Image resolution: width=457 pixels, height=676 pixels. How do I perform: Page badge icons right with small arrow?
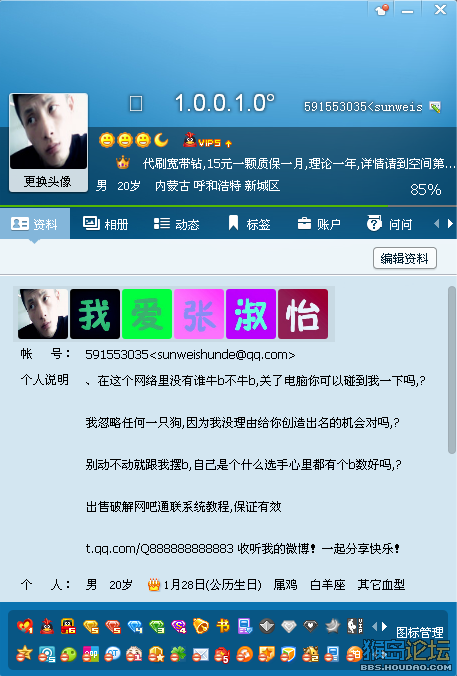pyautogui.click(x=384, y=626)
